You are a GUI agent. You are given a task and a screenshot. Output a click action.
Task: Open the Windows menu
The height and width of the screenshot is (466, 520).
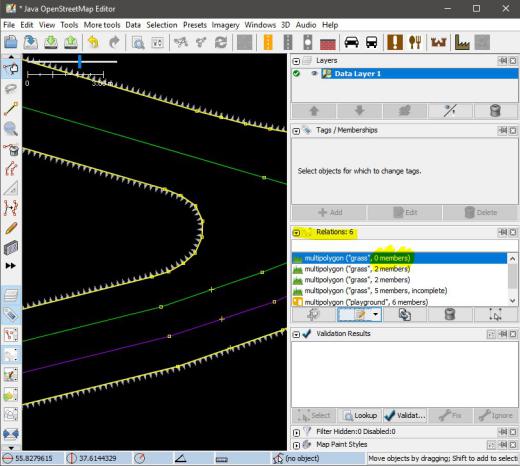[260, 25]
